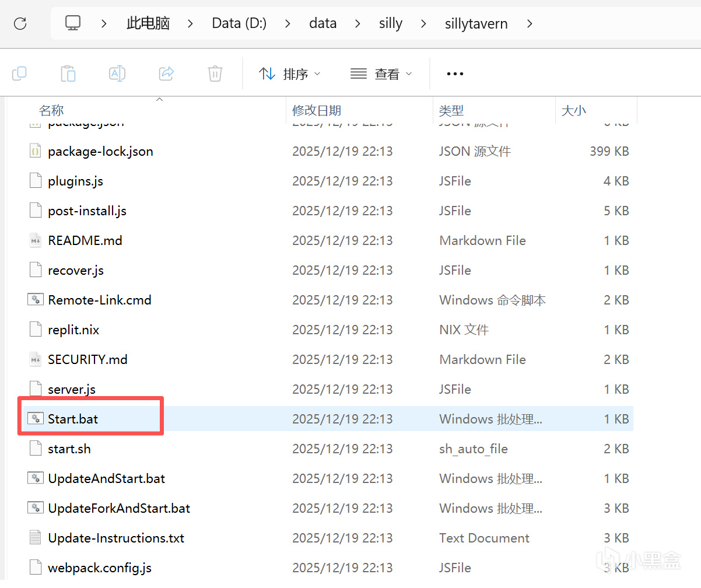Click the type 'NIX 文件' for replit.nix

tap(464, 330)
